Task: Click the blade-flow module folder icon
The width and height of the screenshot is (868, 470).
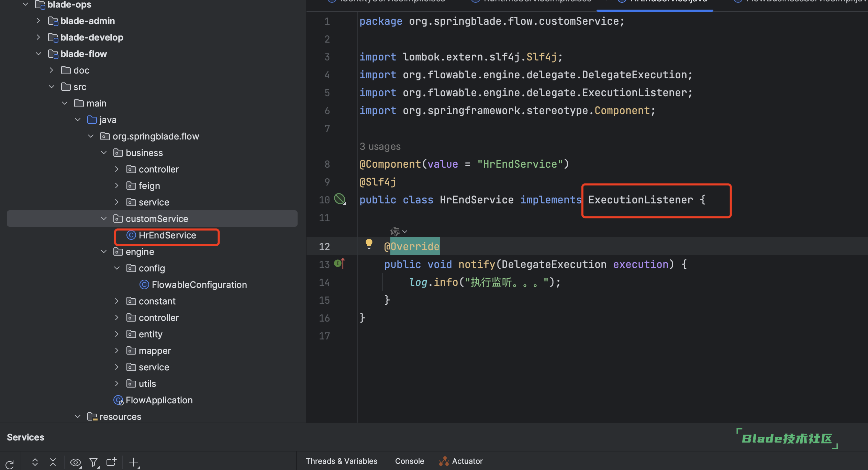Action: click(53, 54)
